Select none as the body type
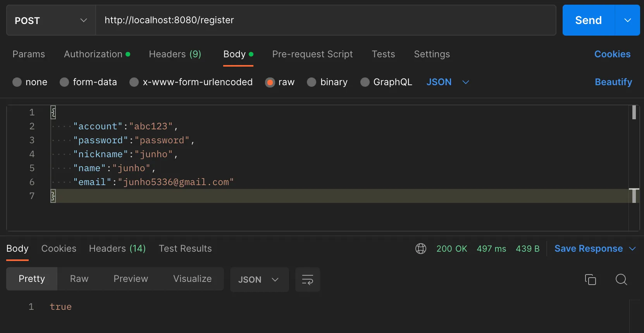The height and width of the screenshot is (333, 644). [17, 82]
